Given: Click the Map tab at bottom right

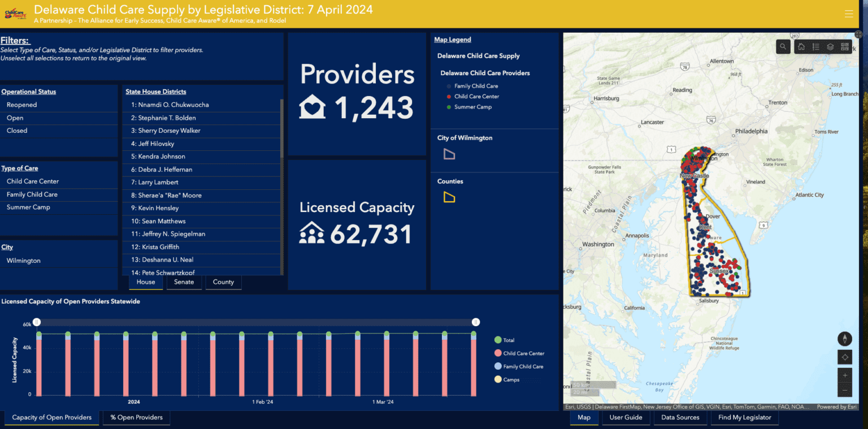Looking at the screenshot, I should pos(584,417).
